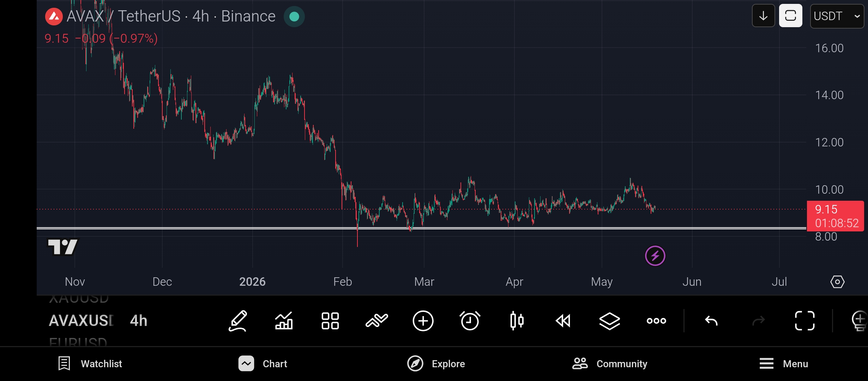Viewport: 868px width, 381px height.
Task: Click the 8.00 price scale label
Action: (826, 237)
